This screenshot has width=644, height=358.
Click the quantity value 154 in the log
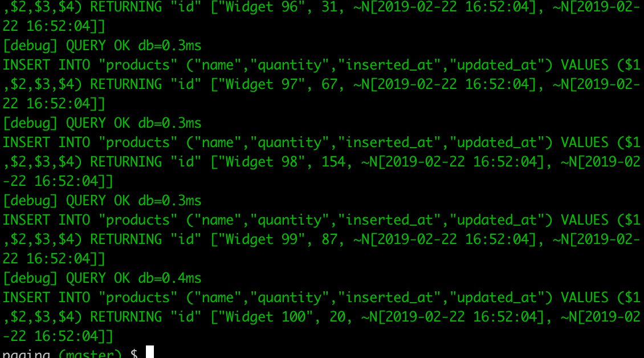[333, 161]
